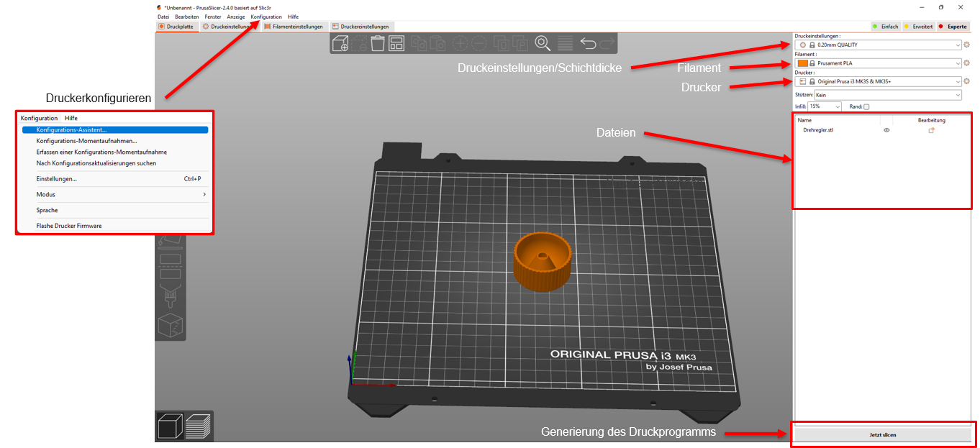Switch to layers preview view
The height and width of the screenshot is (448, 980).
198,426
